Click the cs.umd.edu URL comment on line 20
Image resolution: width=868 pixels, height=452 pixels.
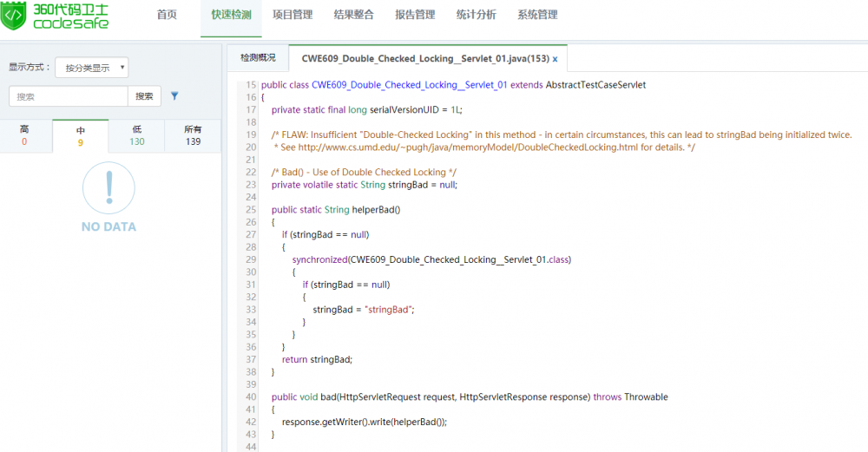click(x=484, y=147)
